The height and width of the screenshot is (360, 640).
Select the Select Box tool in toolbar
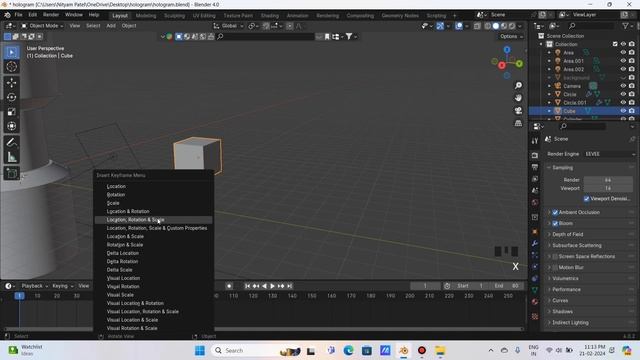tap(11, 52)
